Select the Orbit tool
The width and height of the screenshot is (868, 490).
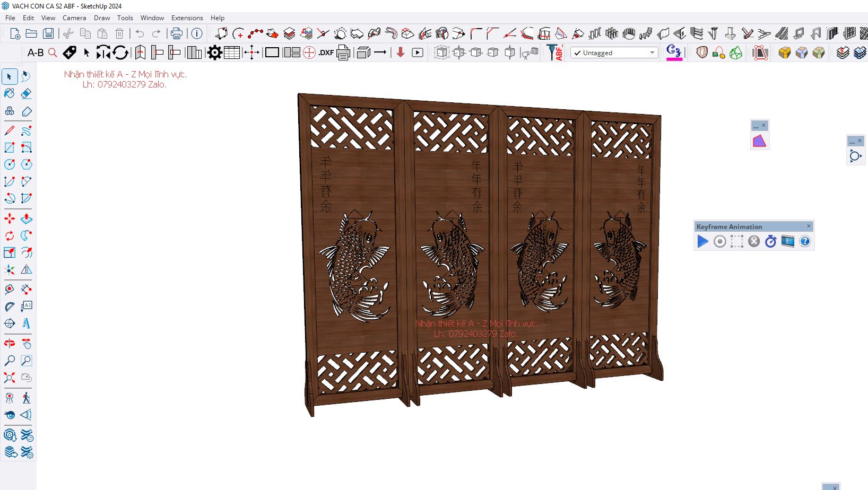[10, 344]
